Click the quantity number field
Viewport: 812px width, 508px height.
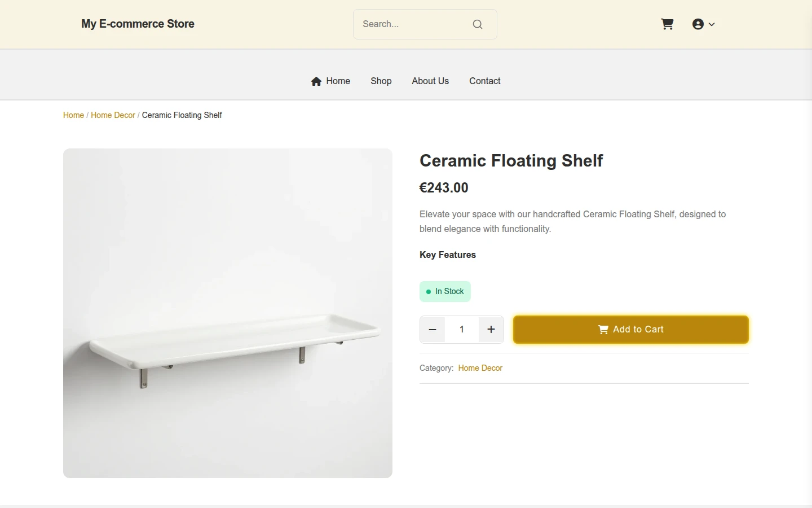[x=462, y=330]
